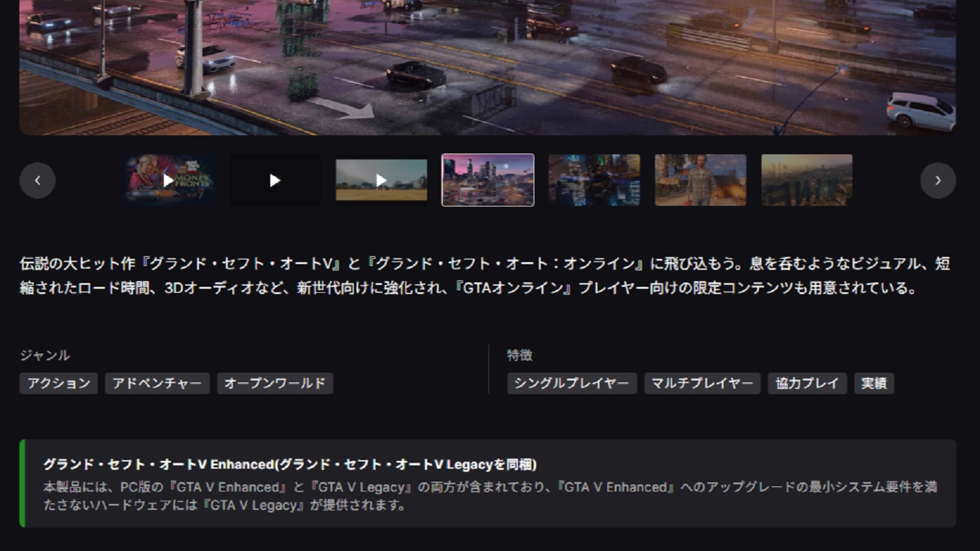Play the Money Fronts trailer thumbnail
Image resolution: width=980 pixels, height=551 pixels.
point(169,180)
